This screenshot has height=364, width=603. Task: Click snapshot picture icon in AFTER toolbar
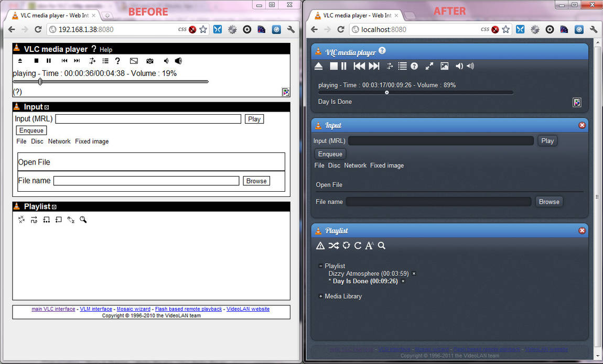[444, 66]
